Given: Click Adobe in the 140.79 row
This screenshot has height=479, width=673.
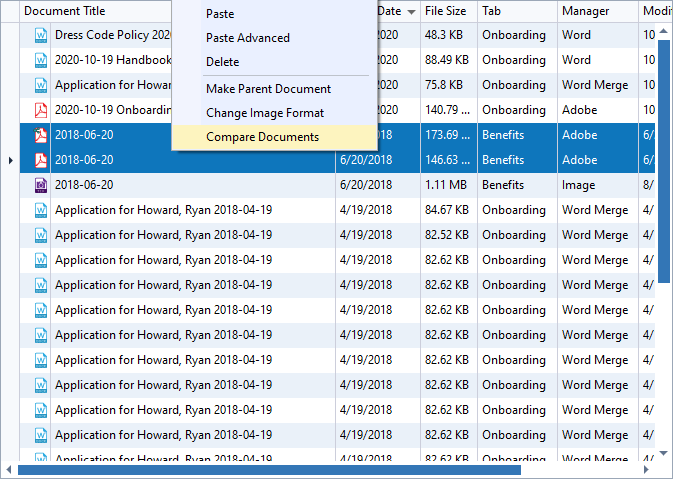Looking at the screenshot, I should coord(579,110).
